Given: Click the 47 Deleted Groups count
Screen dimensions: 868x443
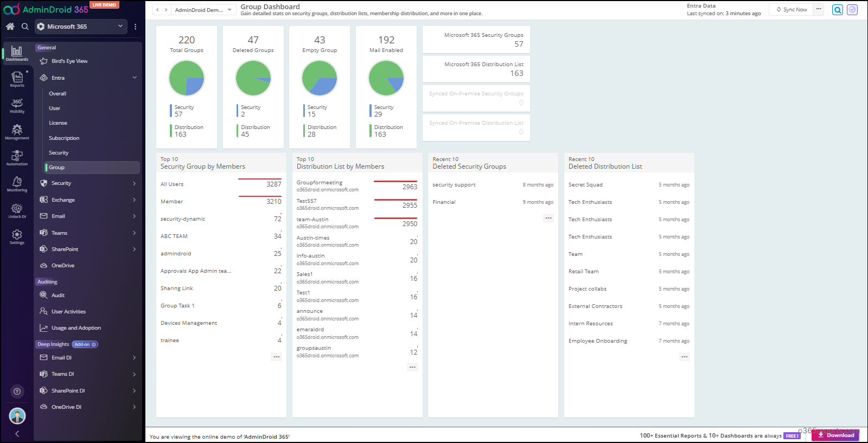Looking at the screenshot, I should coord(253,40).
